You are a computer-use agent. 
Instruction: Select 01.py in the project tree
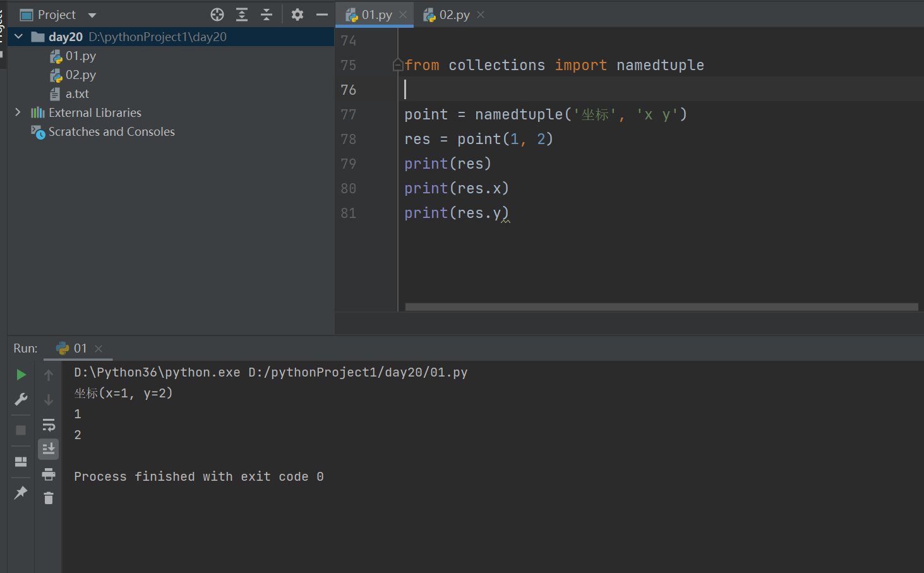pos(81,56)
